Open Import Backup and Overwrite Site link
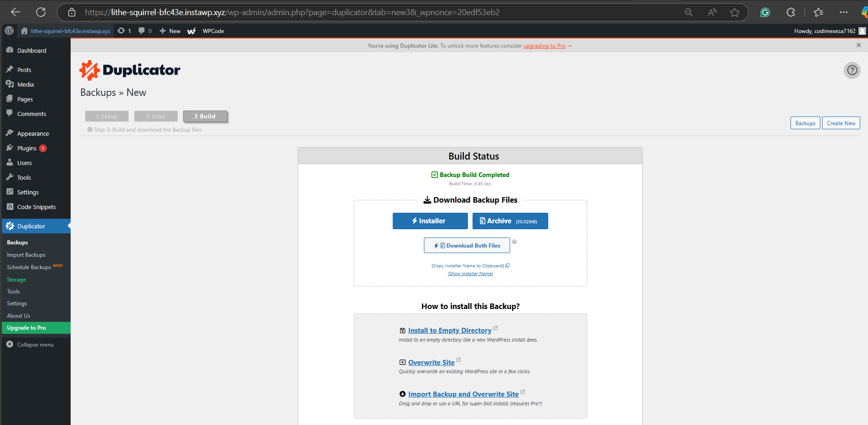 (463, 394)
